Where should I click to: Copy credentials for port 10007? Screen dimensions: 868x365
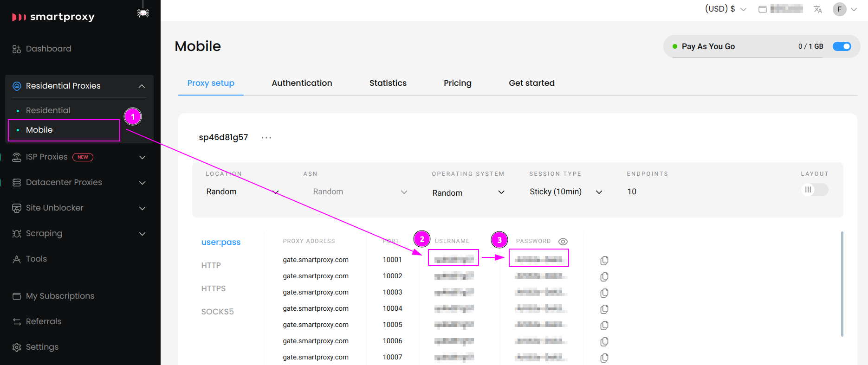[x=604, y=358]
